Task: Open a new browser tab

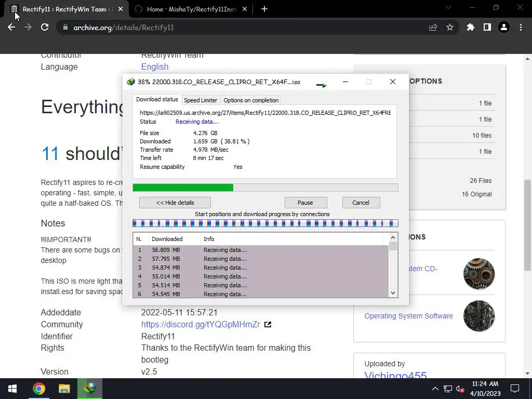Action: coord(264,9)
